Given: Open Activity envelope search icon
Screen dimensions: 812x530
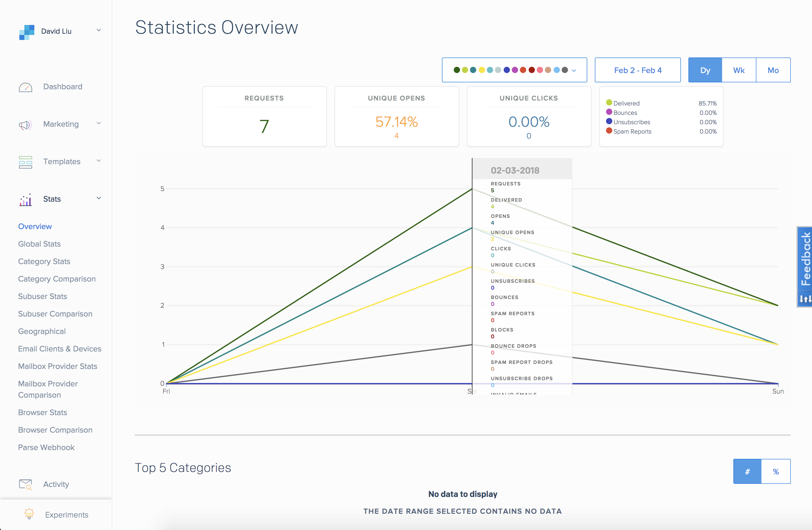Looking at the screenshot, I should [26, 484].
